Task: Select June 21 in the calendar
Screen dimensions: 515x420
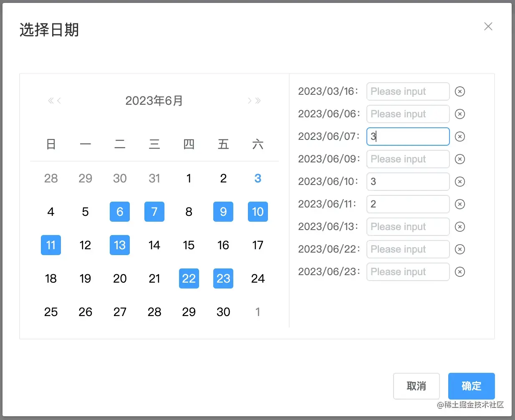Action: click(x=154, y=278)
